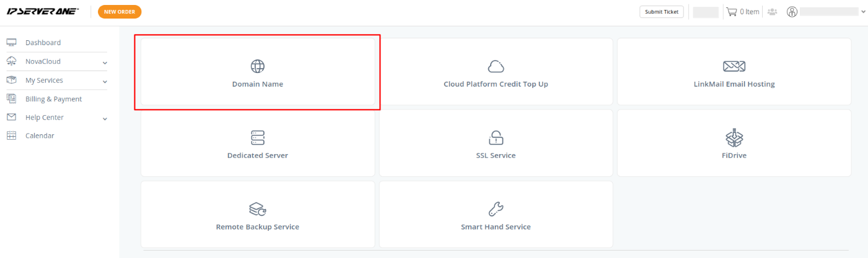Click the Submit Ticket button
The height and width of the screenshot is (258, 868).
pos(662,12)
